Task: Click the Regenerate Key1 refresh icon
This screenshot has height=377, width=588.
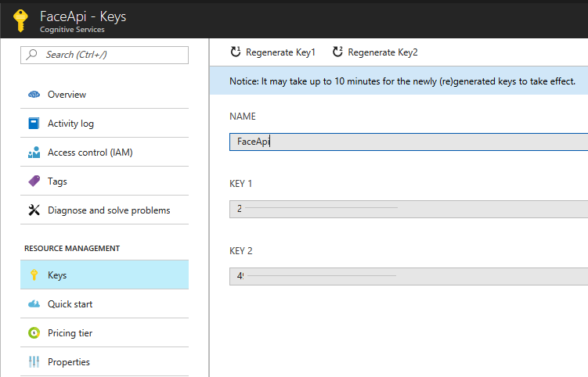Action: tap(235, 52)
